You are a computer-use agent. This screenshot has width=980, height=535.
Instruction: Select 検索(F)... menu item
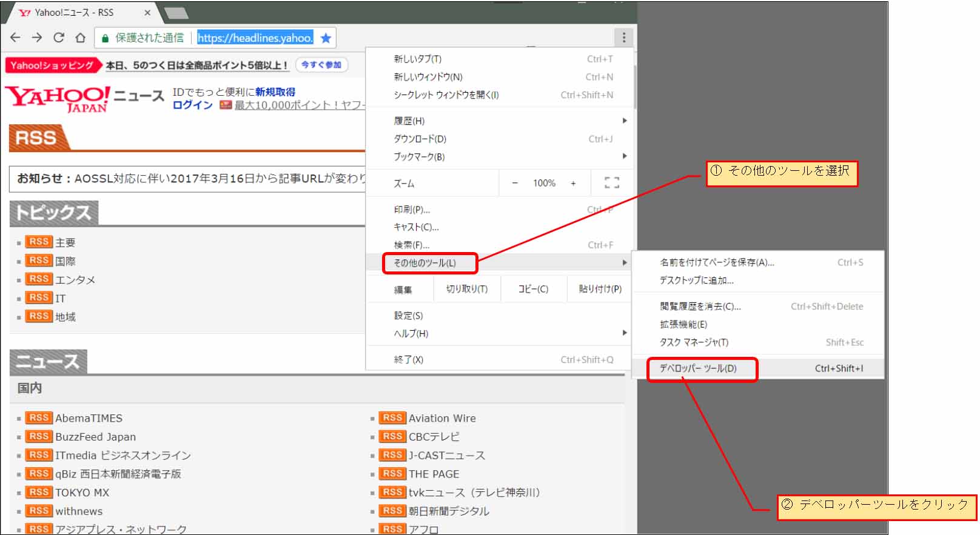click(500, 245)
